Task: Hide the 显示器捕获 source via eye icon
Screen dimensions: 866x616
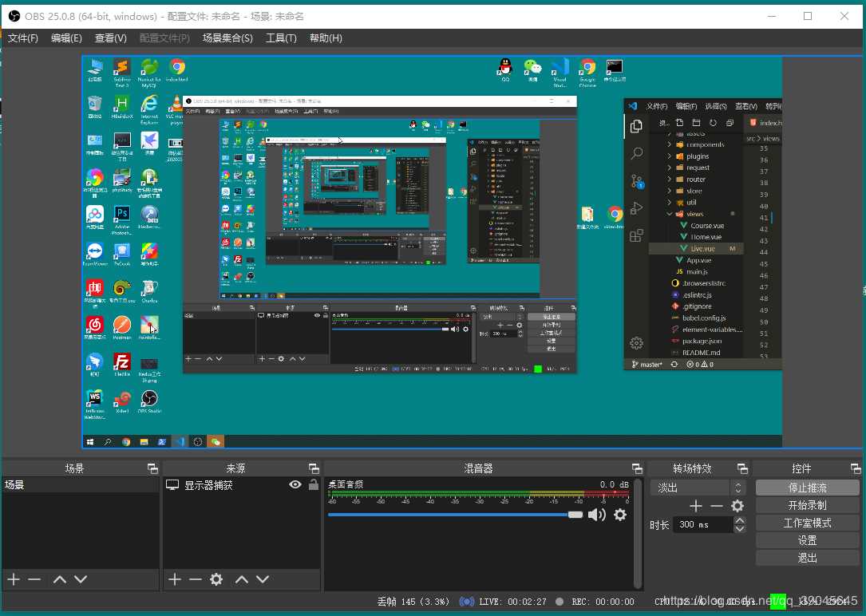Action: [x=295, y=484]
